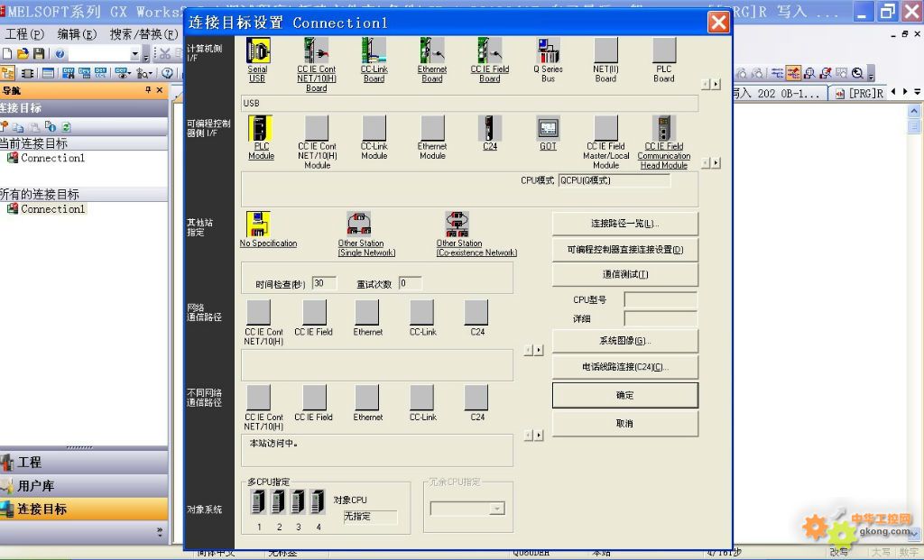Close the 连接目标设置 dialog

(x=718, y=23)
